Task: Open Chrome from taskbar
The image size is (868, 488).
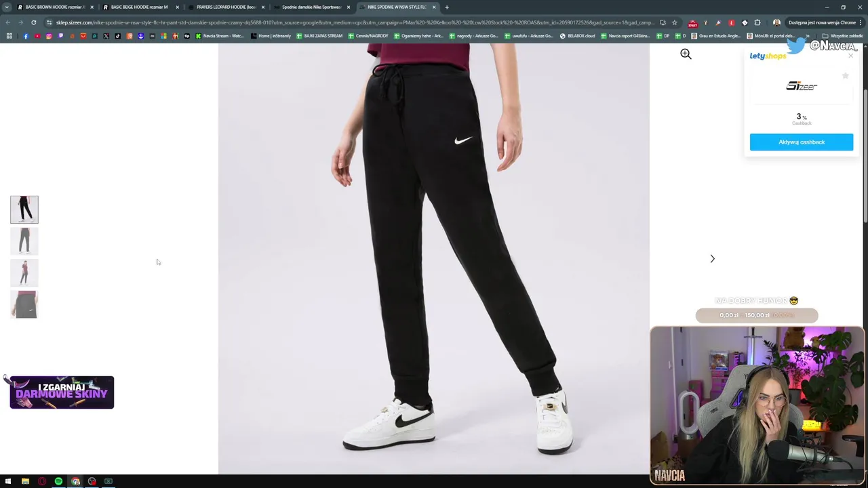Action: pyautogui.click(x=75, y=481)
